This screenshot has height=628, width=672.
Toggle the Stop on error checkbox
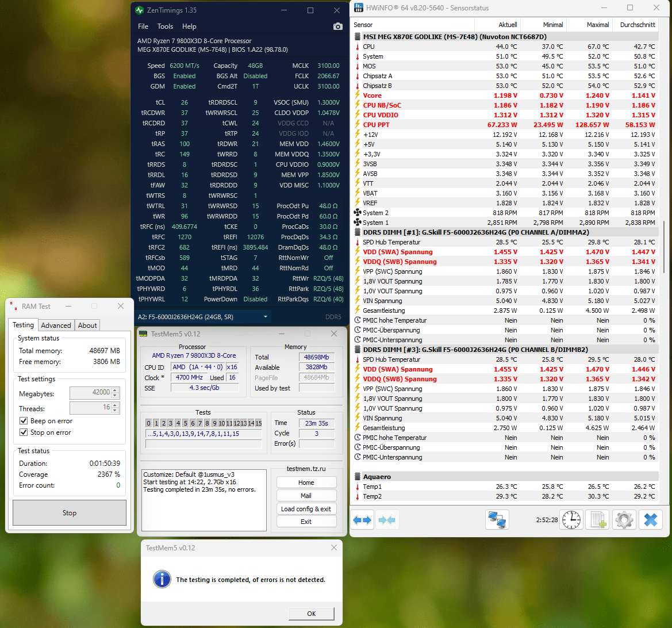(24, 432)
